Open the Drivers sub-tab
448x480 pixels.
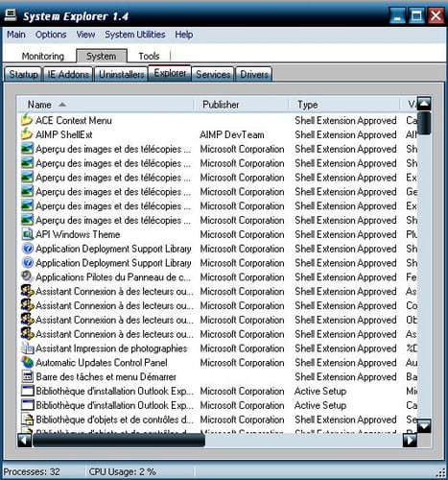click(x=254, y=74)
